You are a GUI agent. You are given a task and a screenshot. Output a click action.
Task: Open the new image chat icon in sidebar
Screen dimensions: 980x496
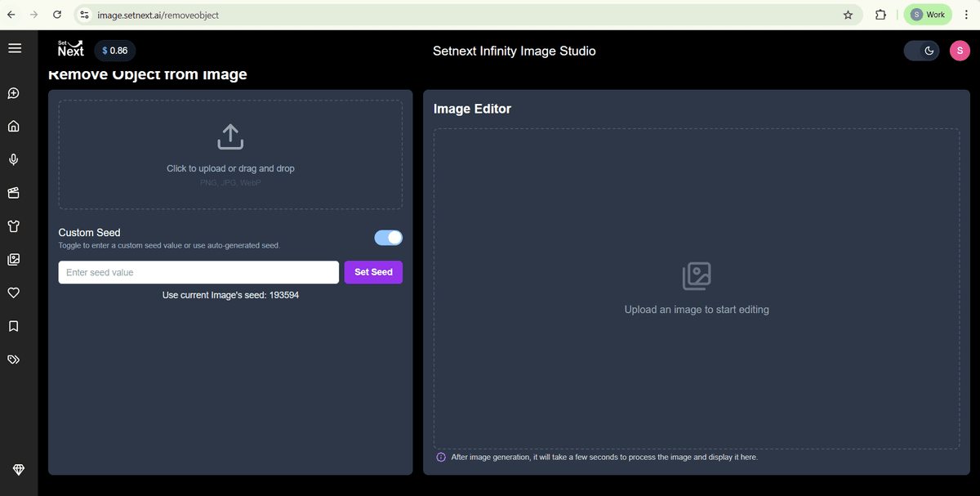pos(14,93)
